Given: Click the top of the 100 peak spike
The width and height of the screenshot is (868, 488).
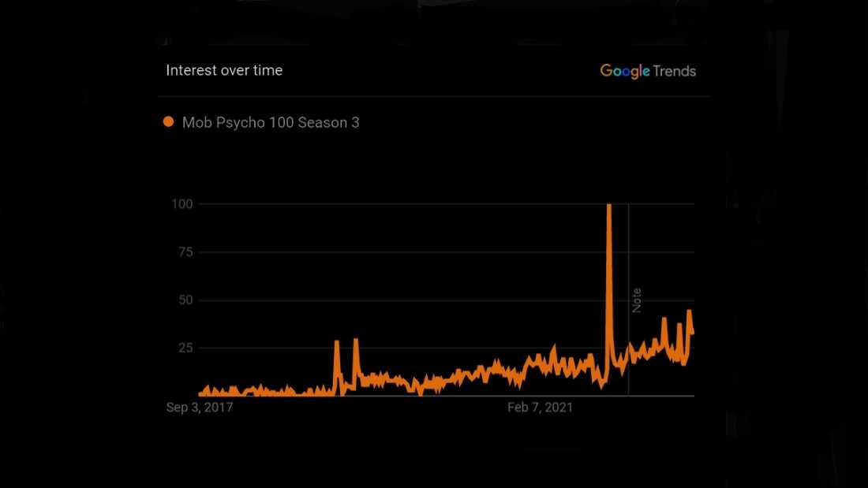Looking at the screenshot, I should pos(609,206).
